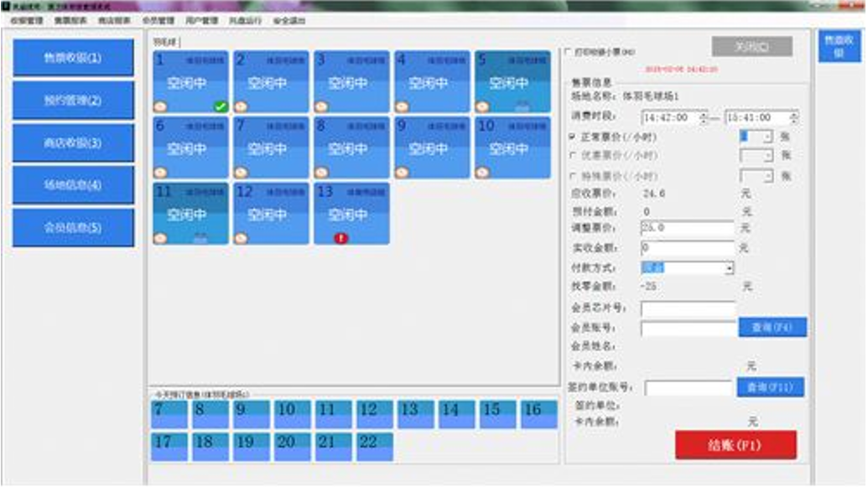Click the clock icon on court 8 tile

tap(321, 172)
